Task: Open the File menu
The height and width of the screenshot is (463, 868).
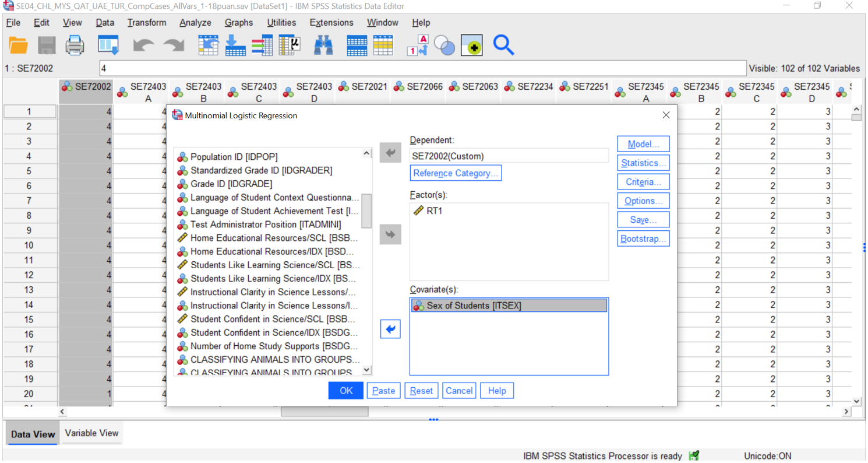Action: (x=13, y=23)
